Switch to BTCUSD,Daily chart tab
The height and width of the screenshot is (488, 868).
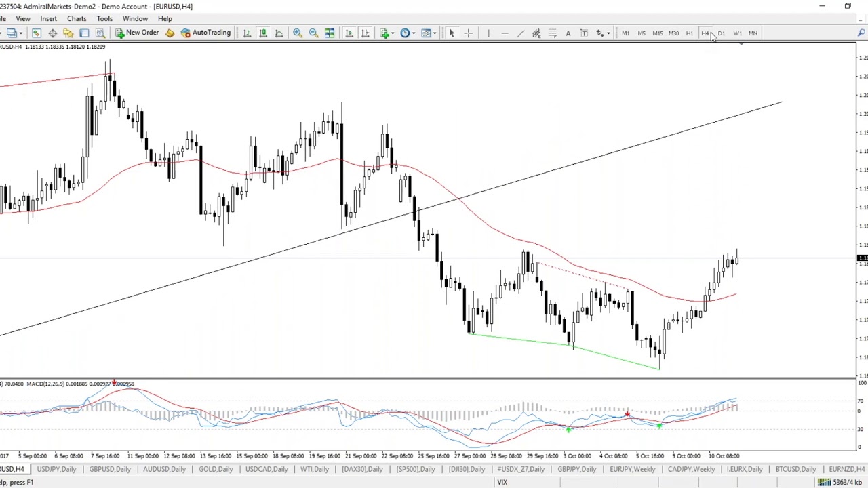(795, 469)
